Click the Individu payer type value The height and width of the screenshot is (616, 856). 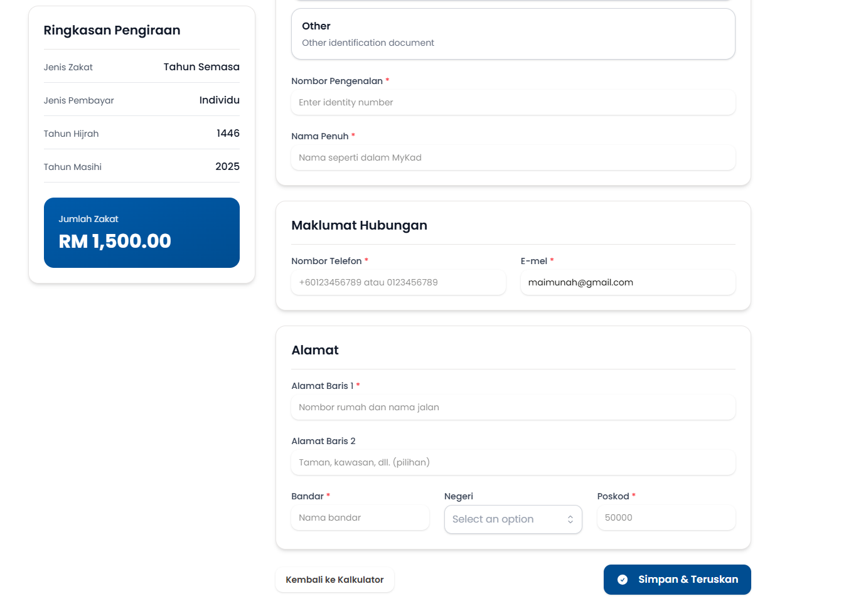pyautogui.click(x=219, y=100)
